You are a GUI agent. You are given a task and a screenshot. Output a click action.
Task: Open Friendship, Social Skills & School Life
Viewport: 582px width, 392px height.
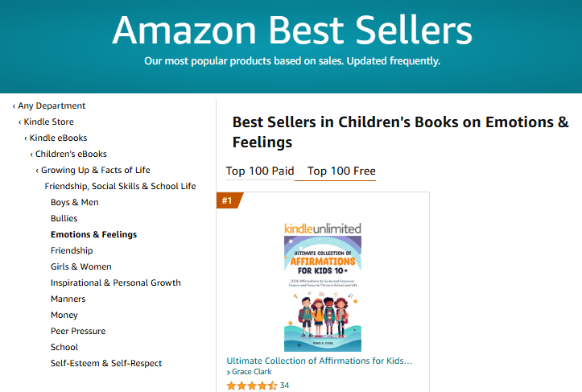[120, 186]
